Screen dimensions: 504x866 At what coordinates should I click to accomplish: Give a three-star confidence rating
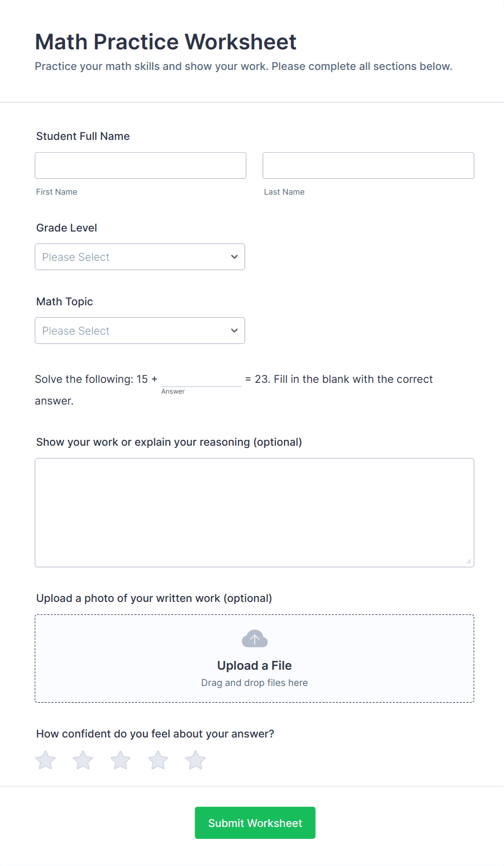coord(120,760)
